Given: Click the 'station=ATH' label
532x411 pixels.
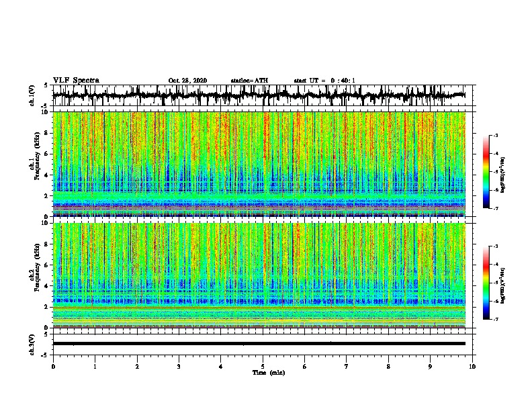Looking at the screenshot, I should point(249,81).
